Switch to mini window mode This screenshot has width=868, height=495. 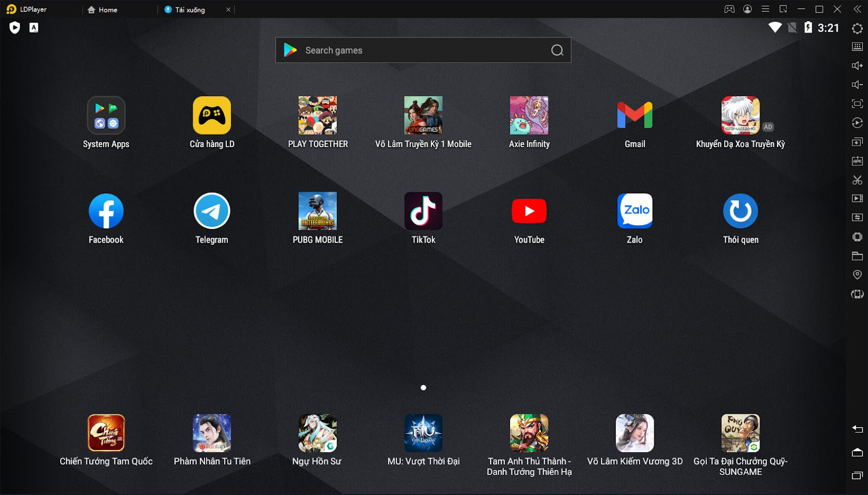(783, 9)
